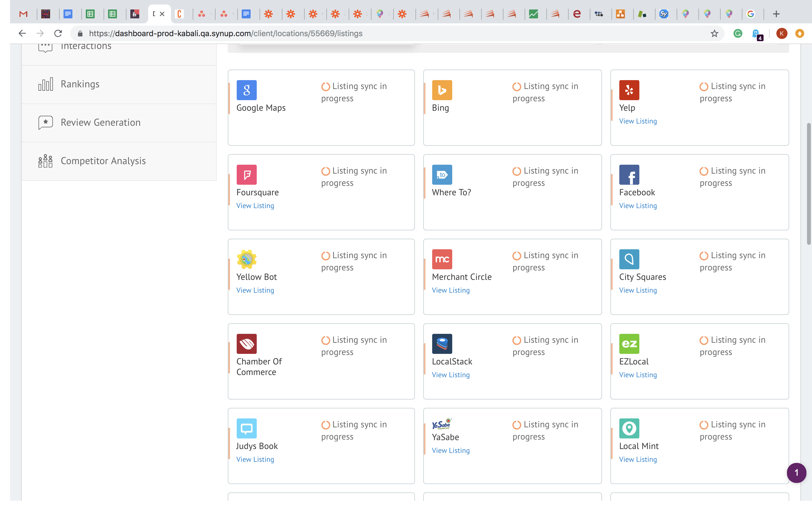Open a new browser tab
812x513 pixels.
[x=776, y=14]
